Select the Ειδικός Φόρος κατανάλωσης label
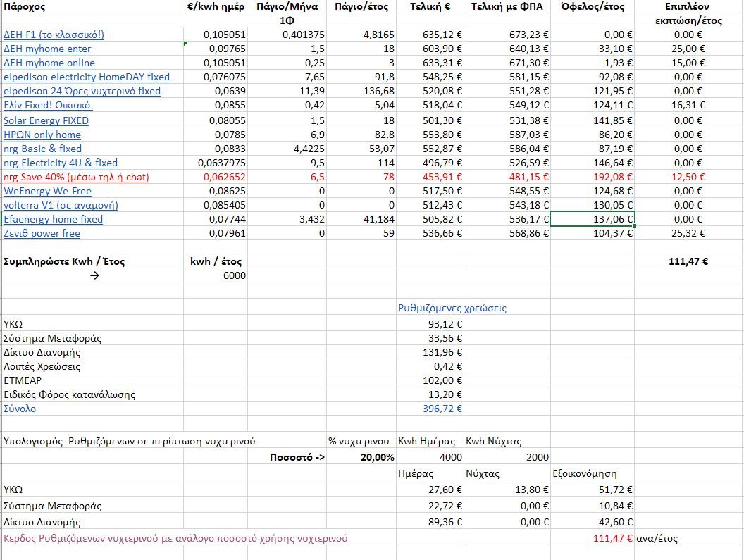The image size is (744, 560). [69, 395]
